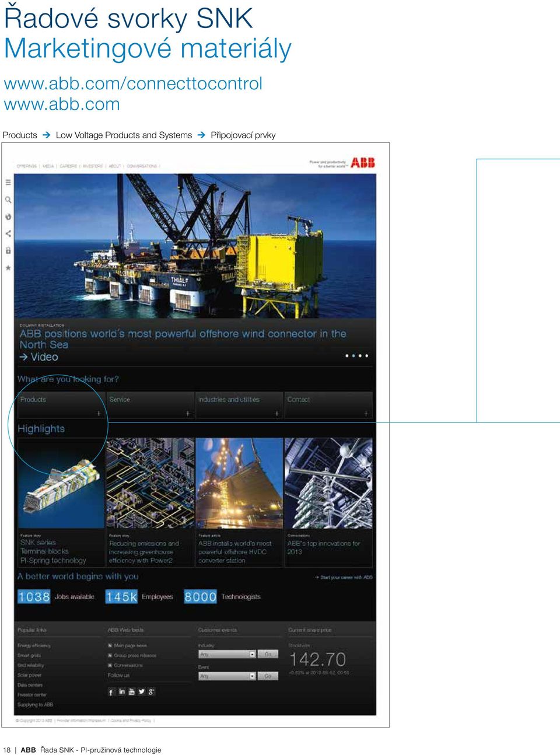Image resolution: width=560 pixels, height=755 pixels.
Task: Select the first carousel dot
Action: pyautogui.click(x=346, y=355)
